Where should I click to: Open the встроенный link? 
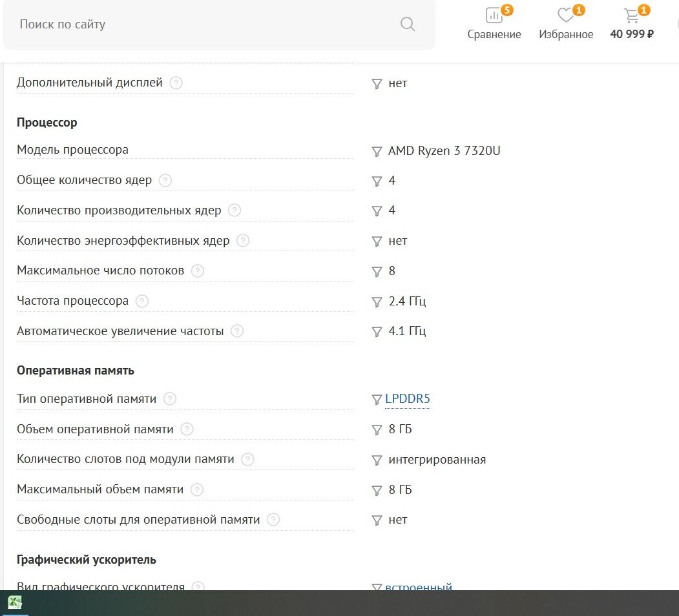click(418, 586)
